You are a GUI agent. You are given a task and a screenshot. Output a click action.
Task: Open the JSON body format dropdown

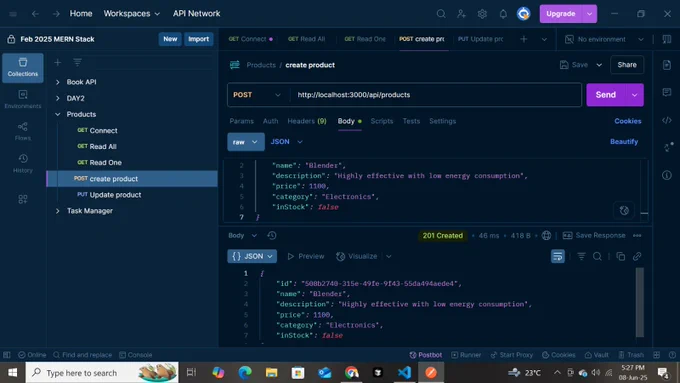click(286, 142)
